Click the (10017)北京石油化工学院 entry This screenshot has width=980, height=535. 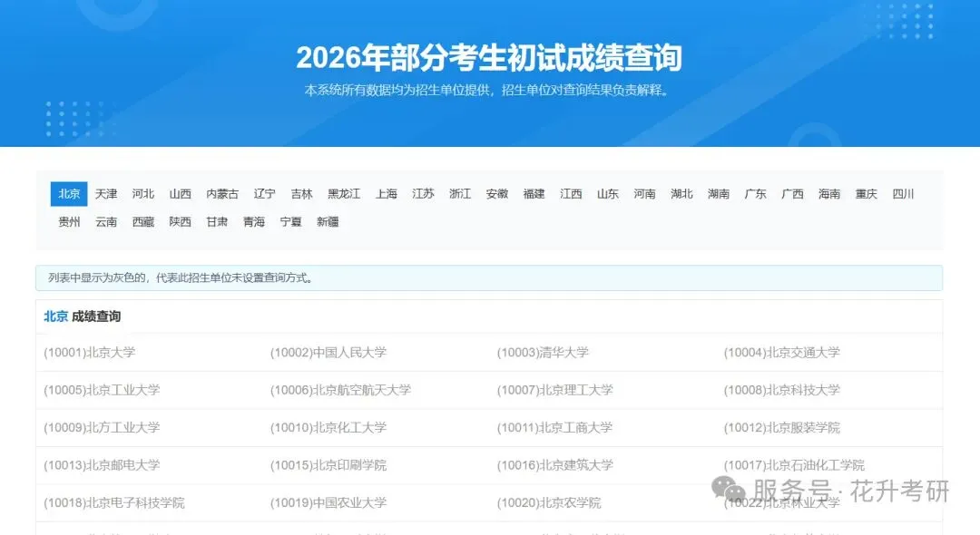794,465
